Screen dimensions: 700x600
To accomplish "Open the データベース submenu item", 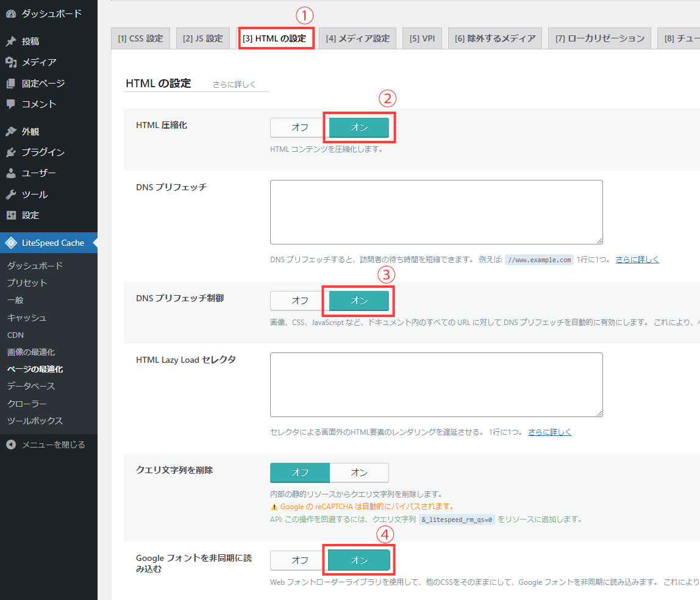I will [x=49, y=386].
